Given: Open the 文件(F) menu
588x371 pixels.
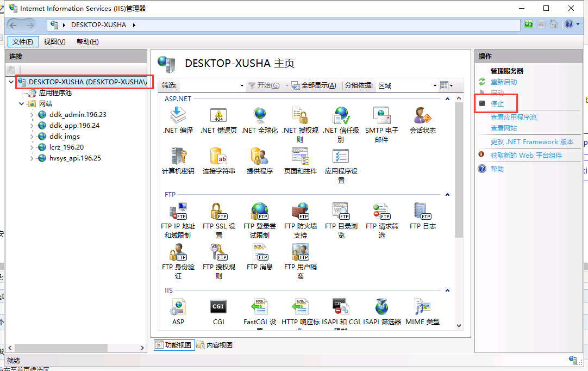Looking at the screenshot, I should click(x=23, y=42).
